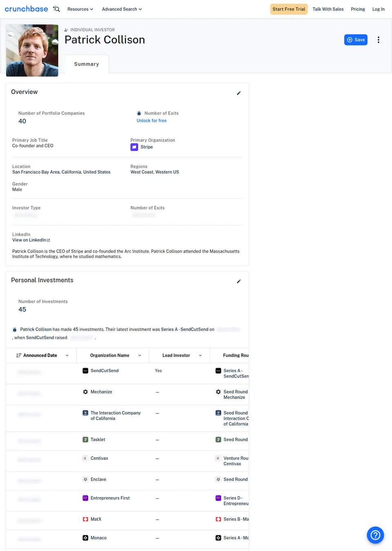The width and height of the screenshot is (392, 551).
Task: Edit the Personal Investments pencil icon
Action: click(x=239, y=281)
